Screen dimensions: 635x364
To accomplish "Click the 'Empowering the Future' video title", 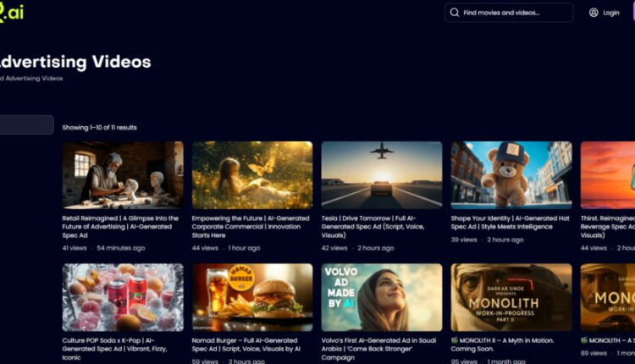I will pyautogui.click(x=251, y=227).
